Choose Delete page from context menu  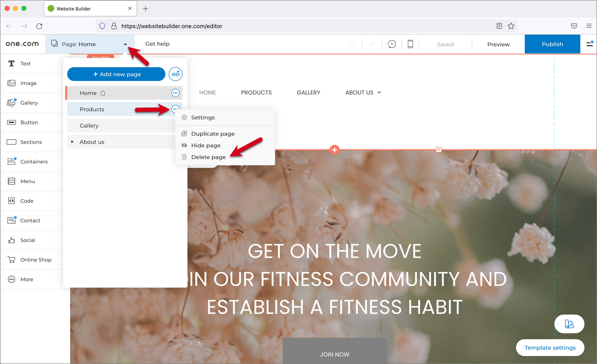tap(208, 157)
